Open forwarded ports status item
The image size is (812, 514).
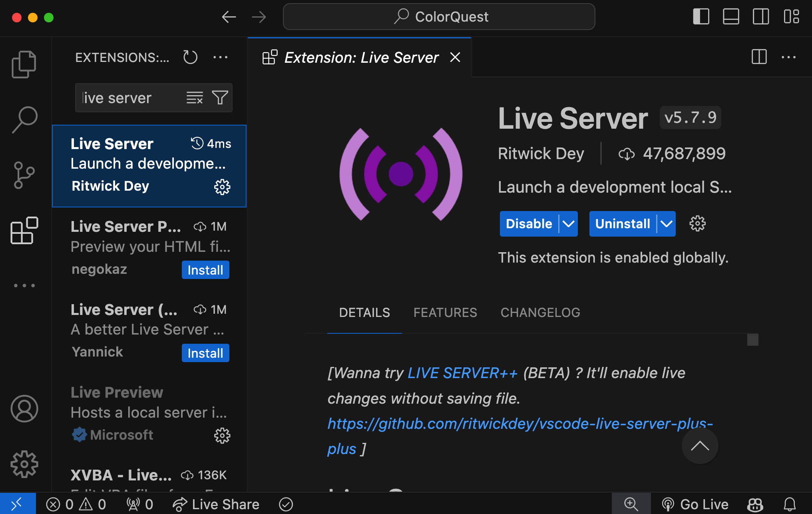[140, 504]
